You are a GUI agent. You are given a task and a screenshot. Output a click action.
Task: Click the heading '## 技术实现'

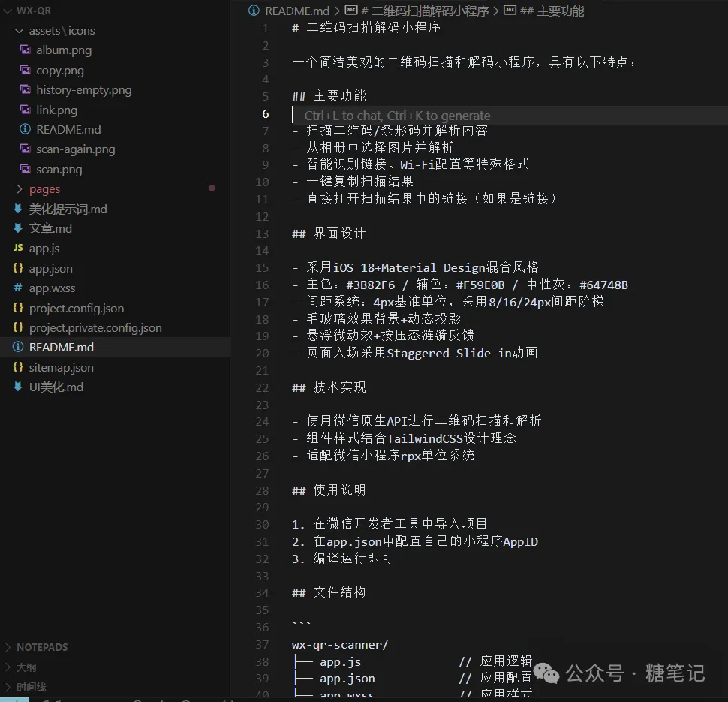(x=329, y=387)
